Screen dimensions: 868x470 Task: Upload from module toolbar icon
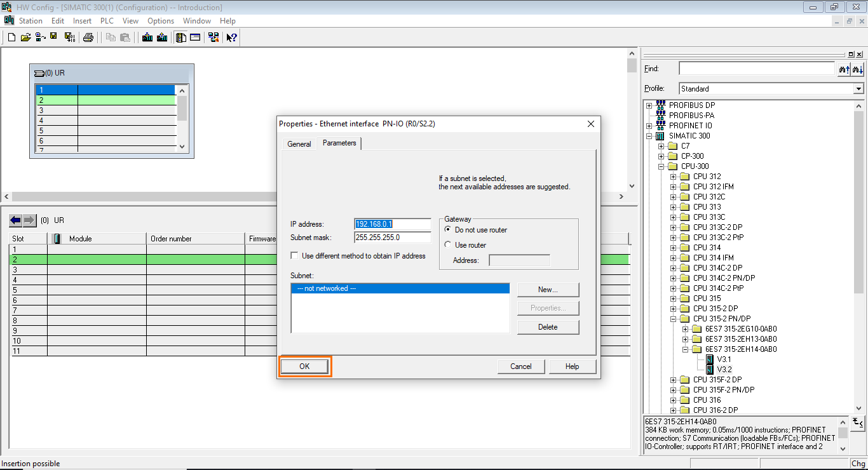point(162,37)
